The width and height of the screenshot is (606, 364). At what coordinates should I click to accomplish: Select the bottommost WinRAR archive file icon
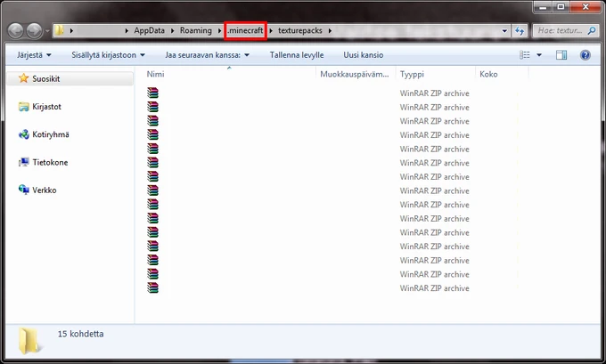(152, 288)
